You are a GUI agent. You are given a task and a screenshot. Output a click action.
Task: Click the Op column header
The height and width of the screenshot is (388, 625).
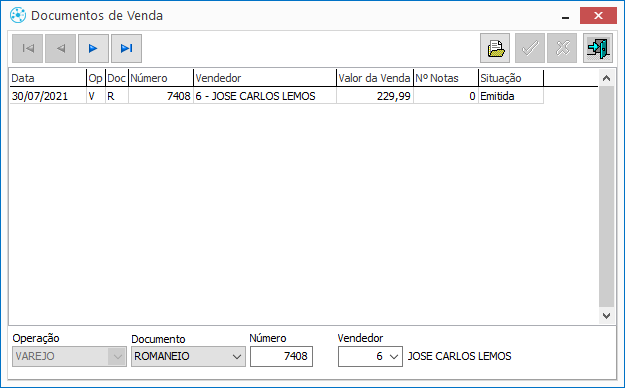point(96,78)
